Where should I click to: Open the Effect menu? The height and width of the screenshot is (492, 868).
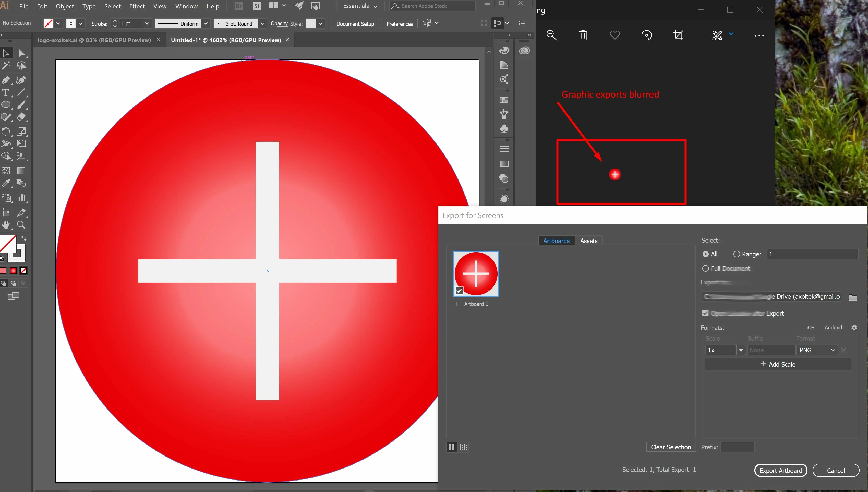pos(137,6)
